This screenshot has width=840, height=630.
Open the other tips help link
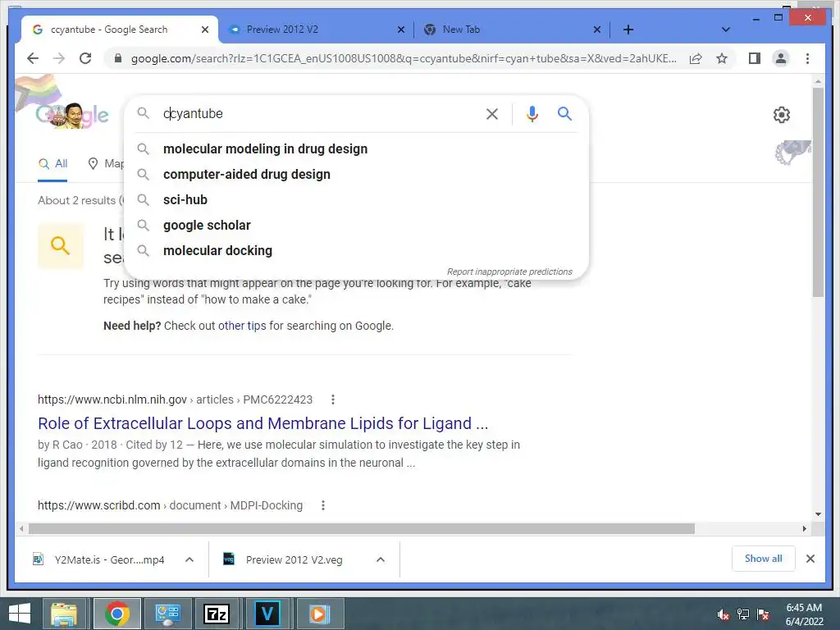pyautogui.click(x=242, y=326)
